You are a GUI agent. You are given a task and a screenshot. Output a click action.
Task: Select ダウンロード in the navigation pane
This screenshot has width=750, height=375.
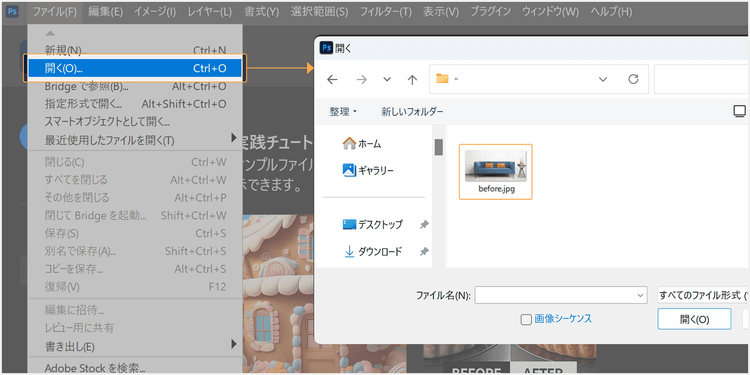373,251
